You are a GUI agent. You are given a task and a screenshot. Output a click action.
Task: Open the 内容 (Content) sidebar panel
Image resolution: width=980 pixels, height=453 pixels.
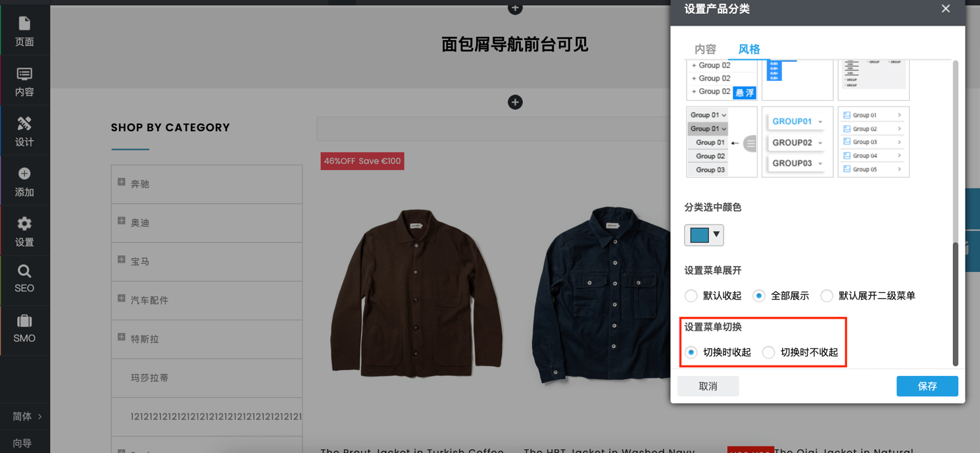pyautogui.click(x=24, y=81)
